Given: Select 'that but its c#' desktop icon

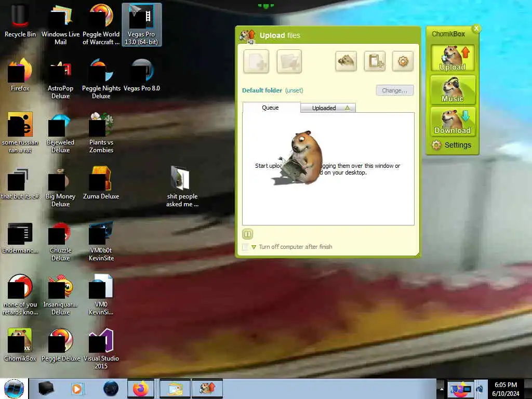Looking at the screenshot, I should click(20, 183).
